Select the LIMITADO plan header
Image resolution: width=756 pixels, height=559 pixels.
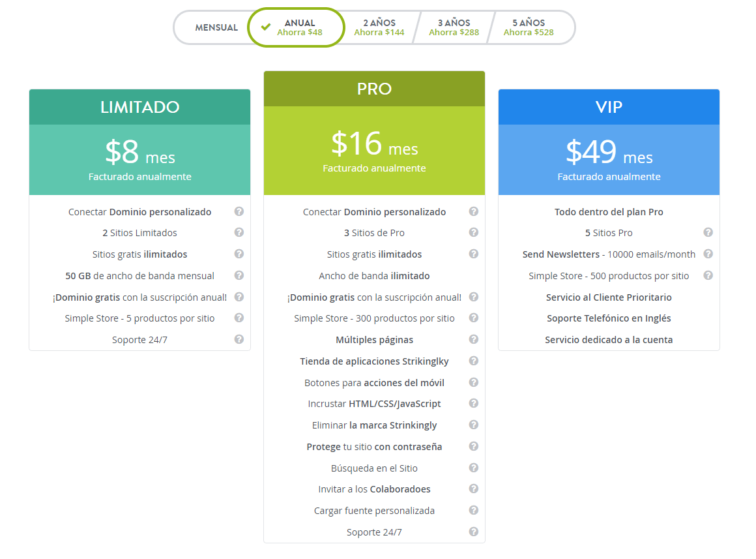pyautogui.click(x=140, y=107)
